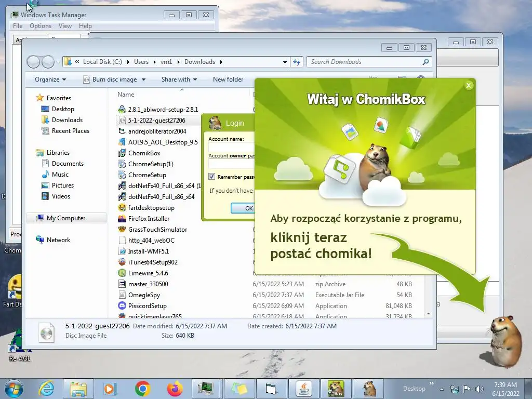Select Network in navigation pane
This screenshot has width=532, height=399.
58,240
